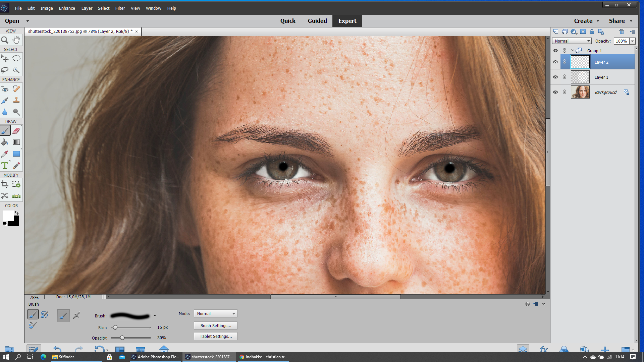
Task: Select the Horizontal Type tool
Action: point(5,165)
